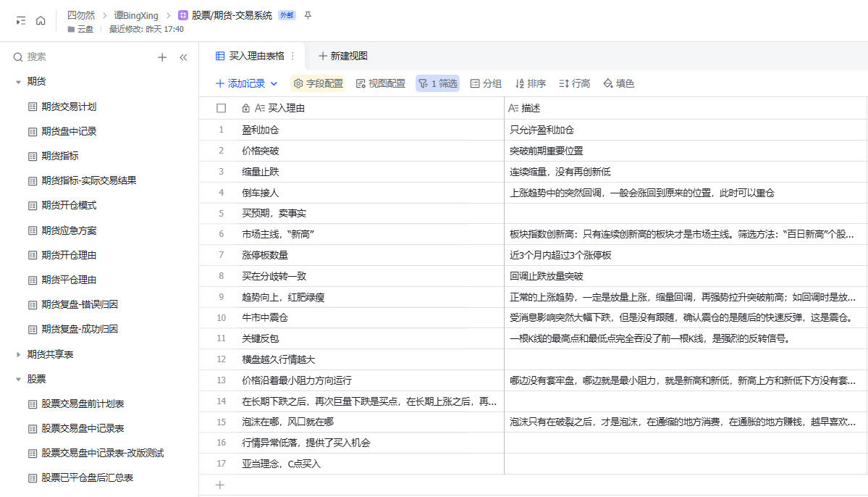Click the lock icon in 买入理由 header
Image resolution: width=868 pixels, height=497 pixels.
pyautogui.click(x=246, y=108)
